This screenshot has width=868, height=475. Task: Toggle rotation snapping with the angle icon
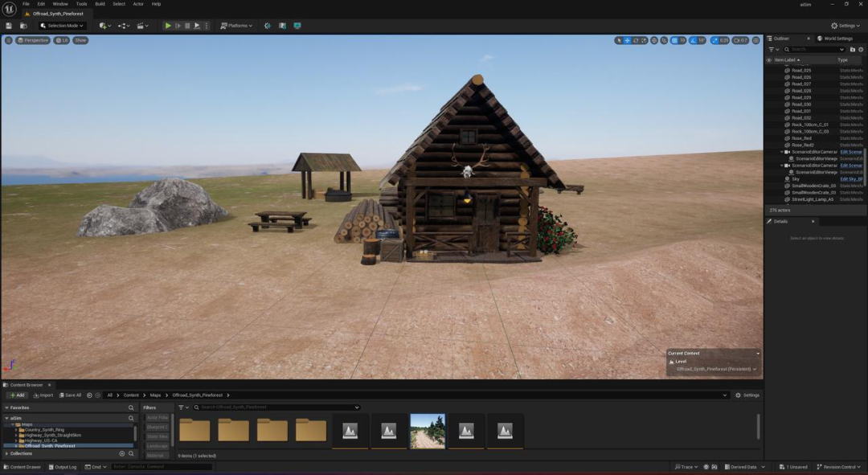pos(692,40)
